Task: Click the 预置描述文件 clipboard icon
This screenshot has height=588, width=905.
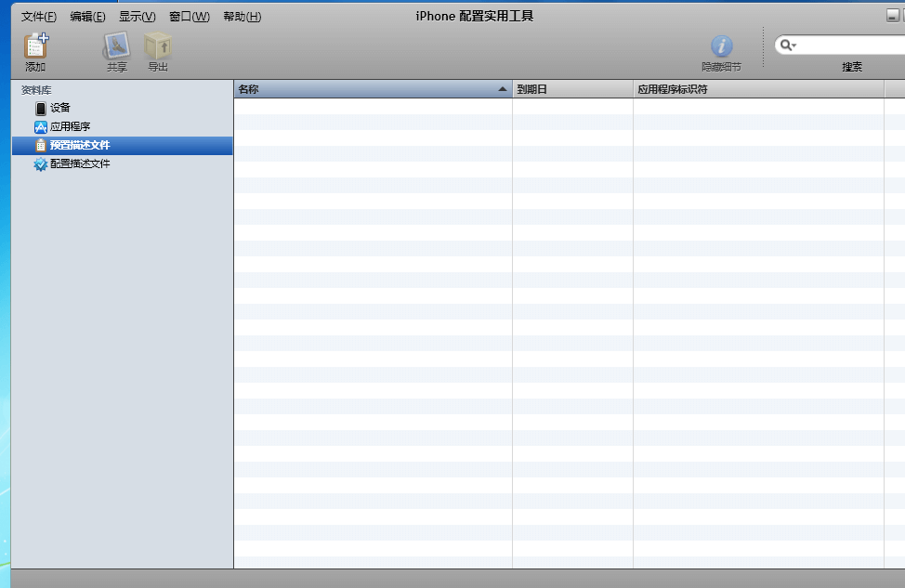Action: tap(40, 146)
